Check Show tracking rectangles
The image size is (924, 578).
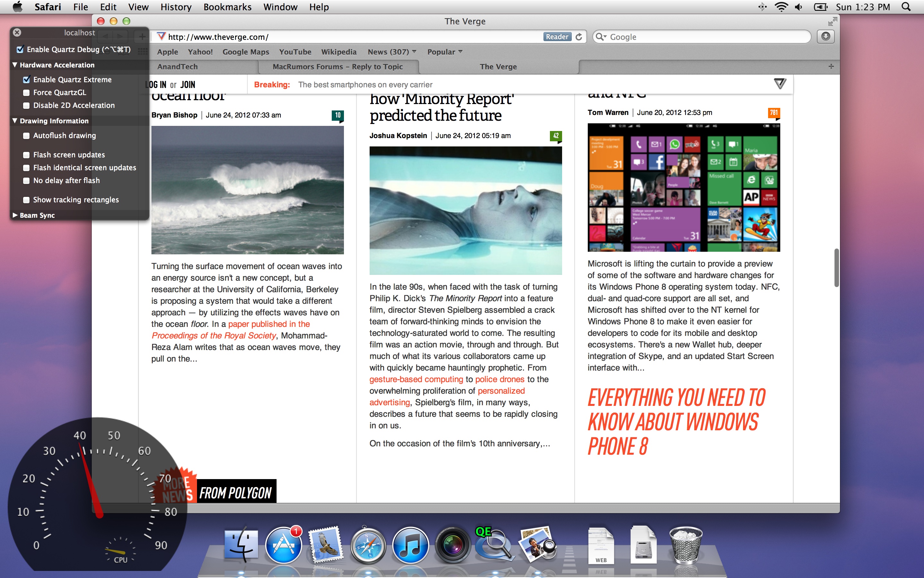pyautogui.click(x=26, y=200)
